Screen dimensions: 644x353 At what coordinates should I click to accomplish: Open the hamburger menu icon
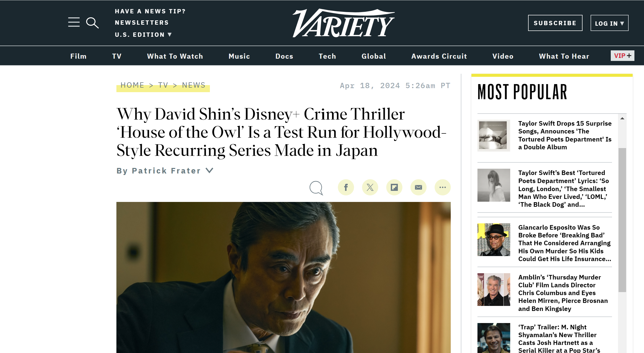[x=74, y=22]
